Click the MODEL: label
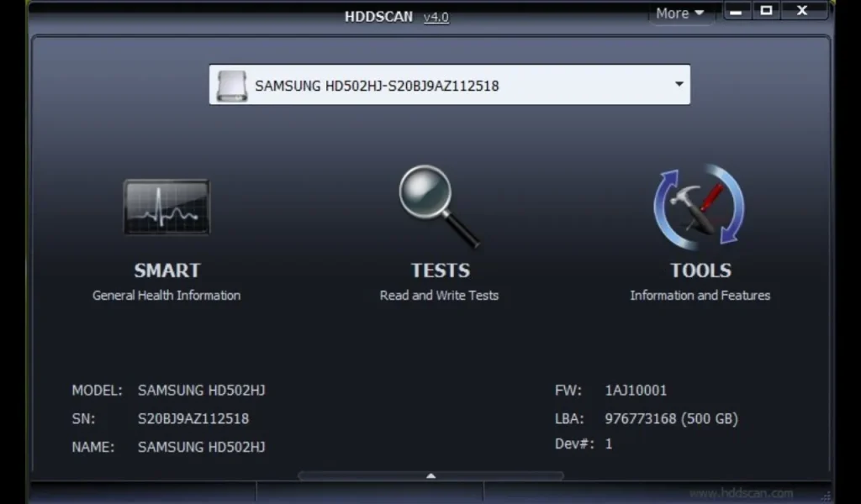Screen dimensions: 861x504 click(98, 391)
